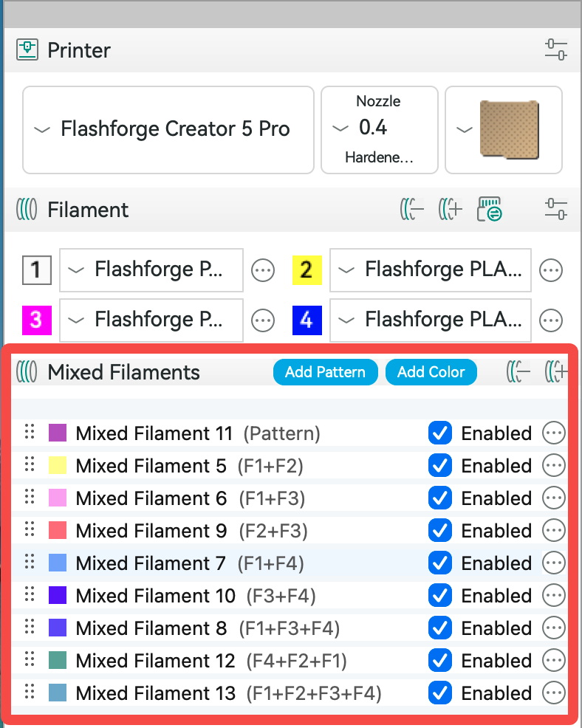This screenshot has width=582, height=728.
Task: Open filament settings sliders icon
Action: pos(555,210)
